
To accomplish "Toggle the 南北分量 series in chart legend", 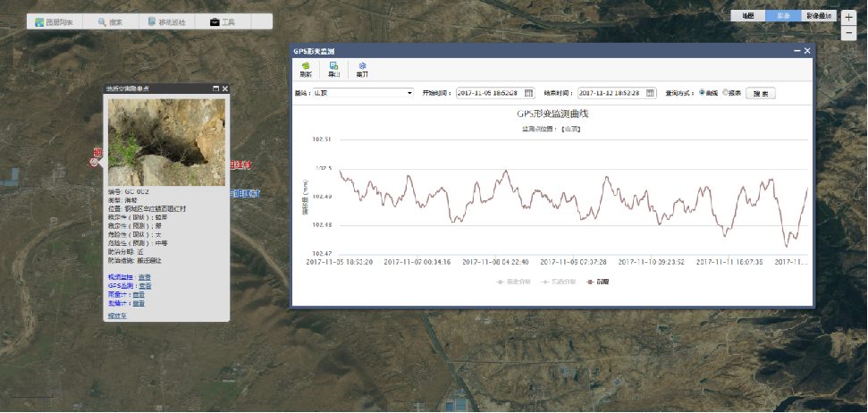I will pos(514,282).
